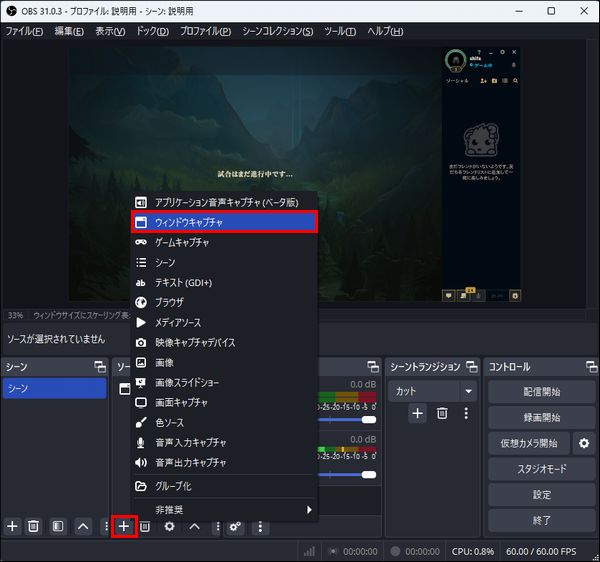Image resolution: width=600 pixels, height=562 pixels.
Task: Open the カット transition dropdown
Action: point(433,391)
